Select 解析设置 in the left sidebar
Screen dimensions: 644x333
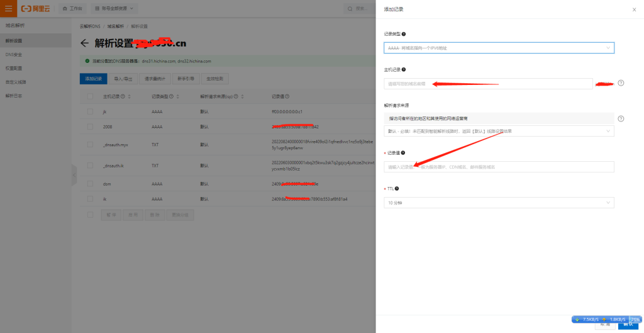tap(36, 41)
